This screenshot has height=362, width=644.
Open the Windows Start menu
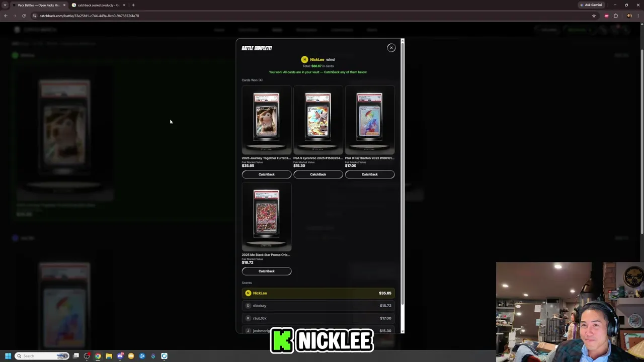(x=8, y=356)
